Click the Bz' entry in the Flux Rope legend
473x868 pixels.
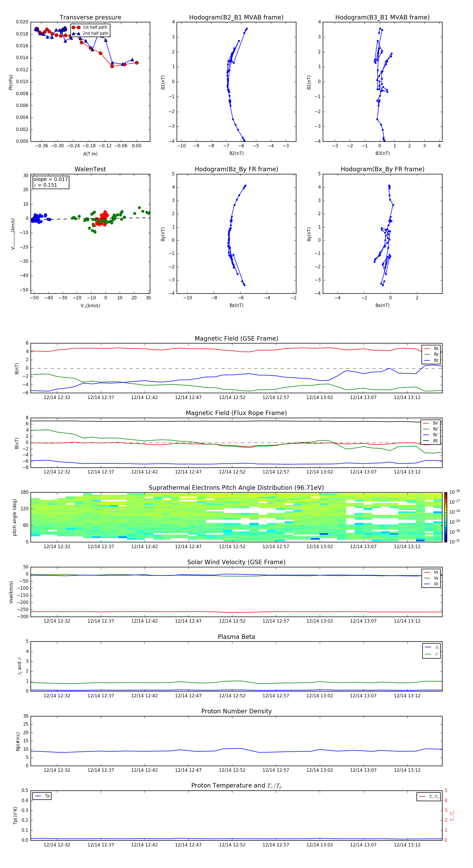pos(431,435)
